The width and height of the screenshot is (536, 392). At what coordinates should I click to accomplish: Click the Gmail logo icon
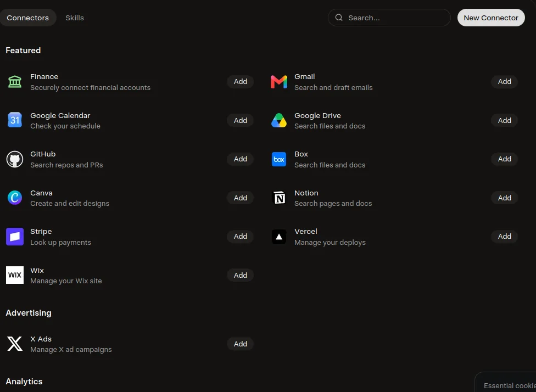coord(279,82)
